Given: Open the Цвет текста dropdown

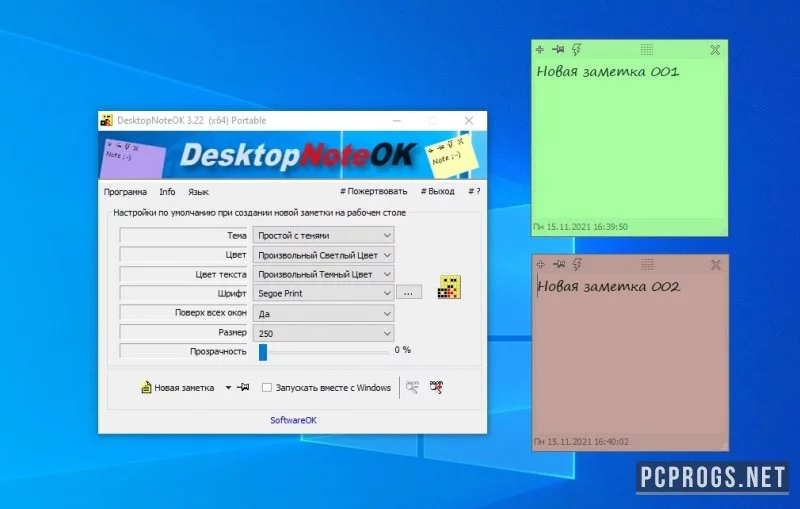Looking at the screenshot, I should (323, 274).
